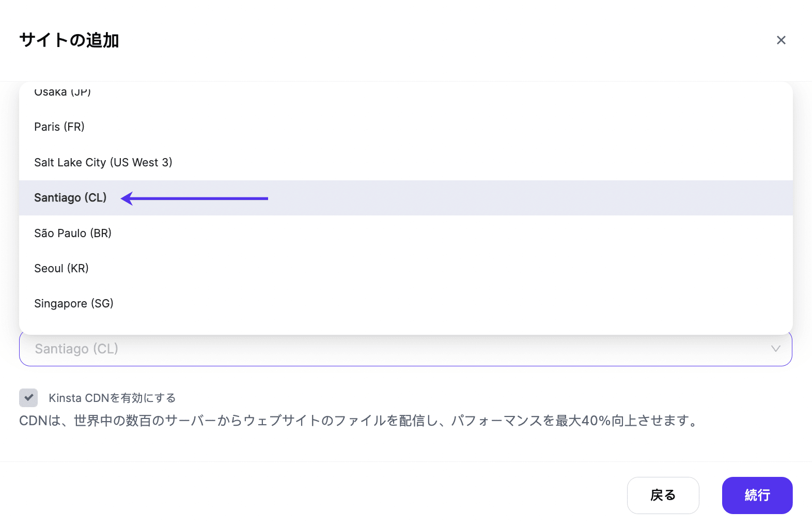Select the Paris (FR) option
Viewport: 812px width, 527px height.
pyautogui.click(x=59, y=127)
